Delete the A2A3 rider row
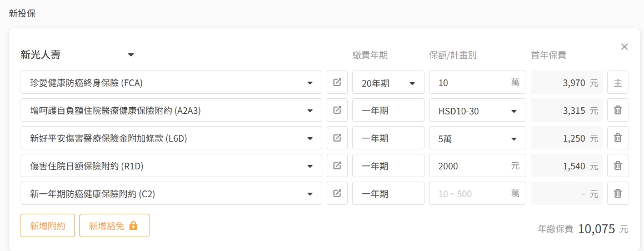 pos(618,110)
